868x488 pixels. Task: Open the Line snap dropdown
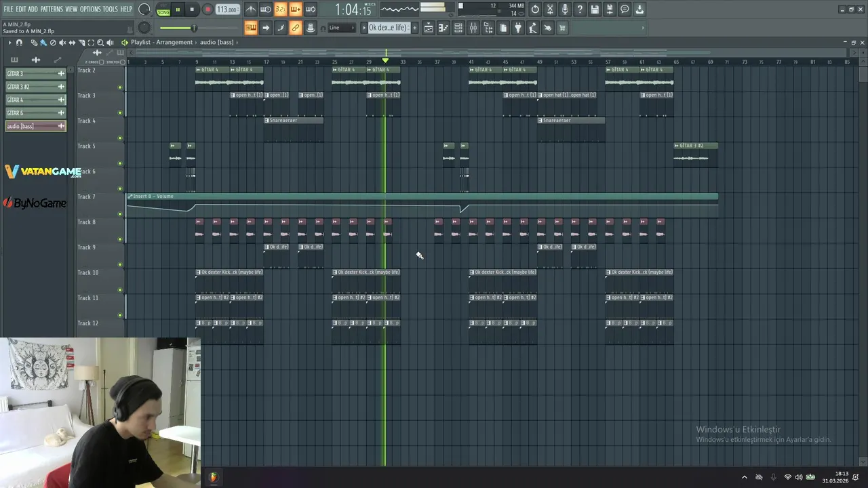342,28
